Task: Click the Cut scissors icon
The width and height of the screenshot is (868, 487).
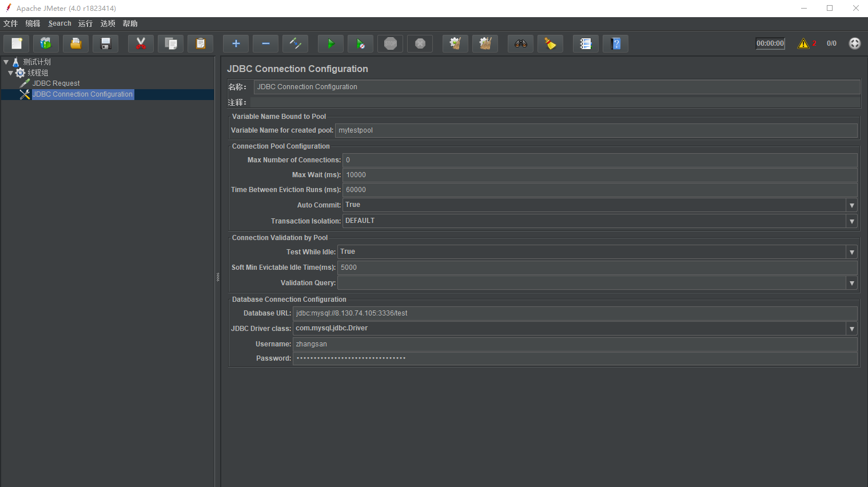Action: (x=141, y=43)
